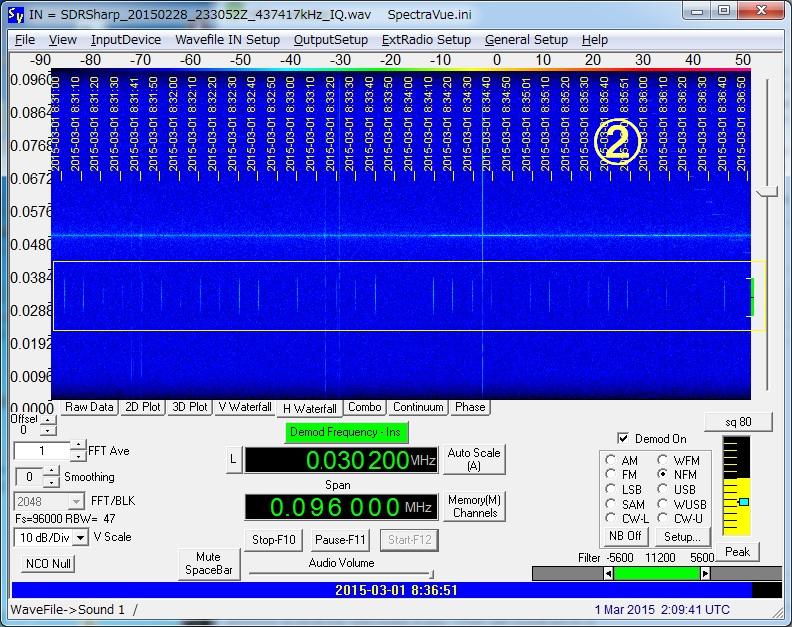Switch to the Continuum tab

(418, 407)
